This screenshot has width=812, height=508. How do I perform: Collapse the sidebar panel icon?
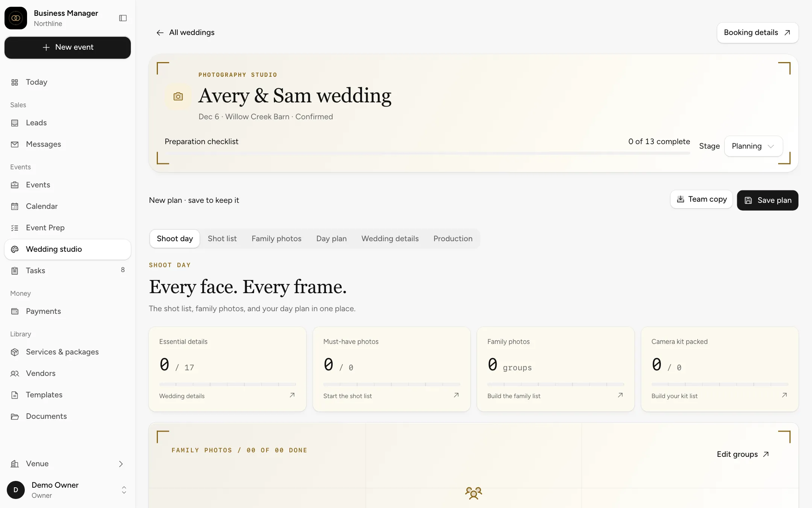[x=123, y=18]
